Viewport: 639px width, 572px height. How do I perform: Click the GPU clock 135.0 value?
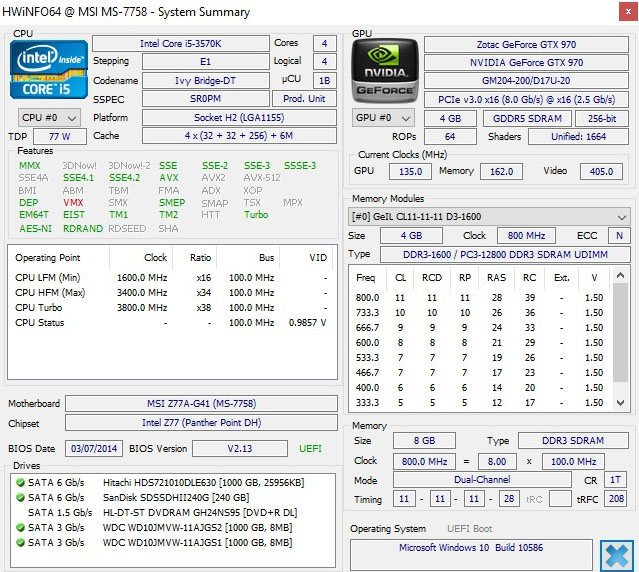(410, 172)
